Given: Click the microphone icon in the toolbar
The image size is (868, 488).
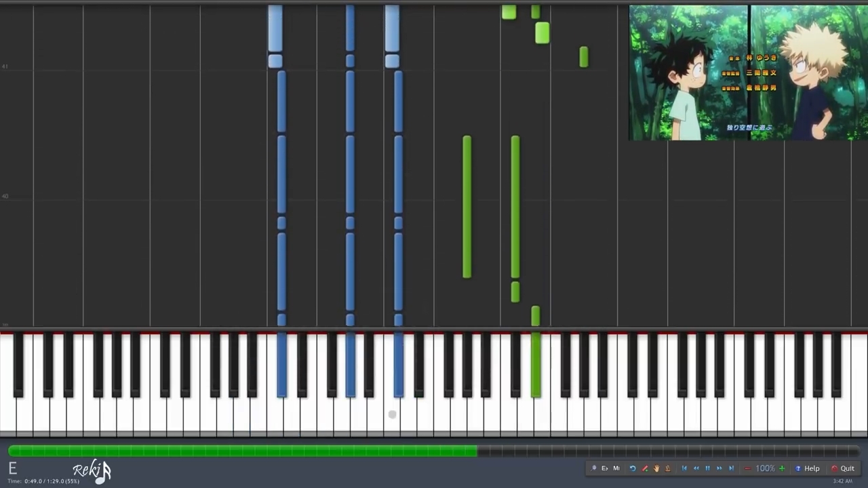Looking at the screenshot, I should pos(593,468).
